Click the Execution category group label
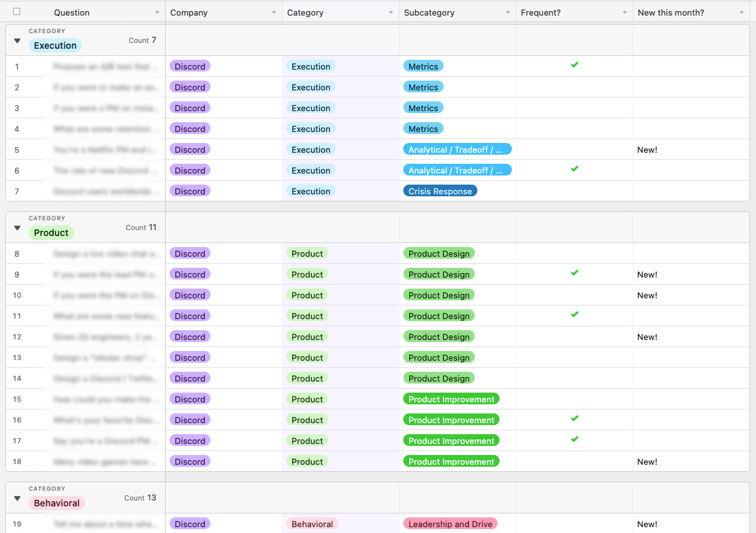Screen dimensions: 756x533 [x=55, y=45]
